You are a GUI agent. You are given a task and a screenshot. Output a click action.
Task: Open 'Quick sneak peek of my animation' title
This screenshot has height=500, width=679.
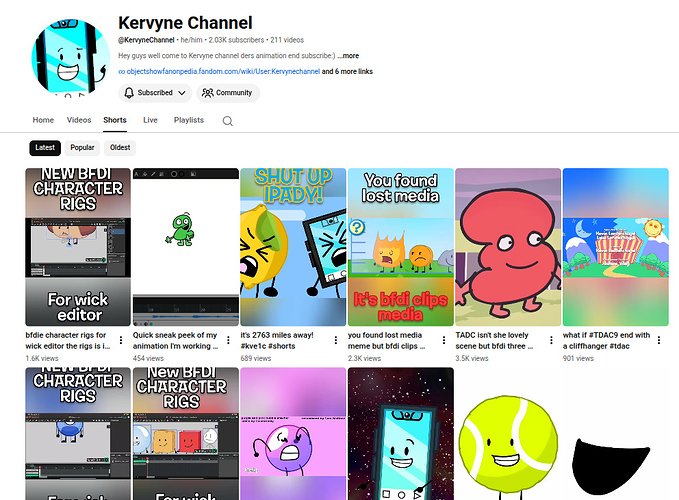coord(175,340)
